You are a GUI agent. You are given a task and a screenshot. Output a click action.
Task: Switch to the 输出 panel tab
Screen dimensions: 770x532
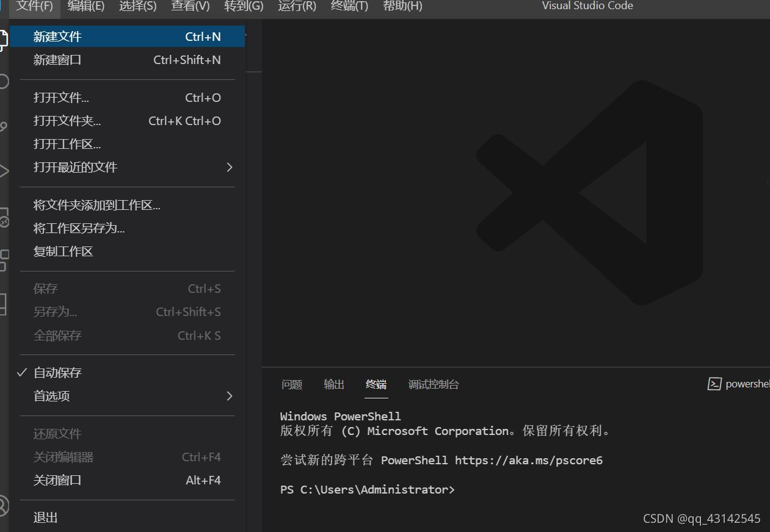333,384
